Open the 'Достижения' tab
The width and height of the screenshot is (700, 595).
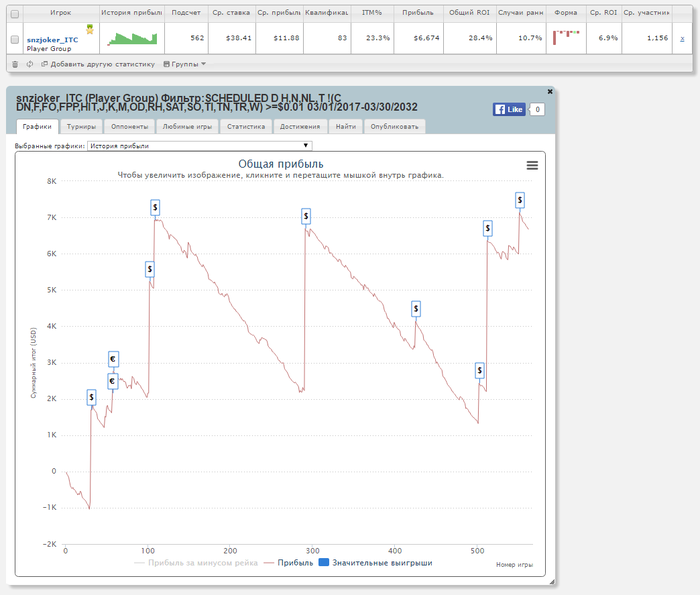point(300,127)
